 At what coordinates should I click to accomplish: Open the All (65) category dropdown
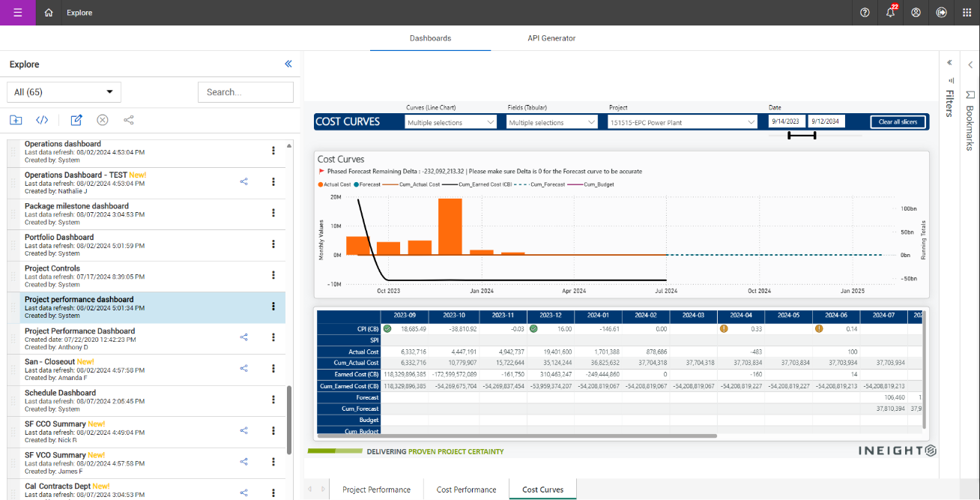[64, 92]
